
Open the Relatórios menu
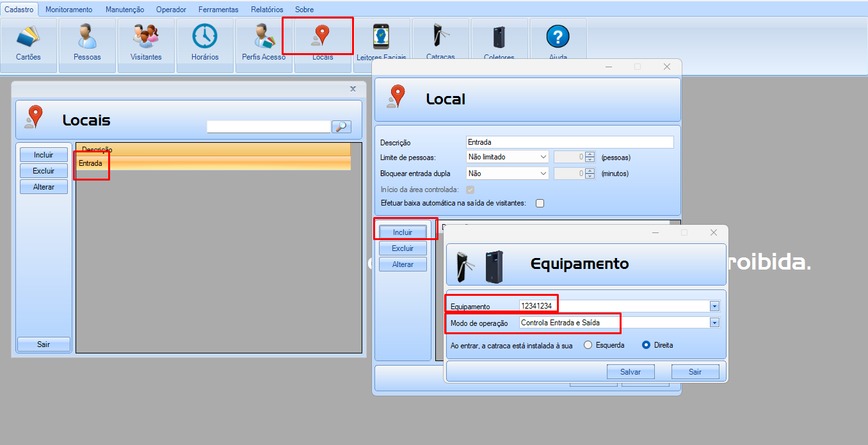pyautogui.click(x=267, y=10)
